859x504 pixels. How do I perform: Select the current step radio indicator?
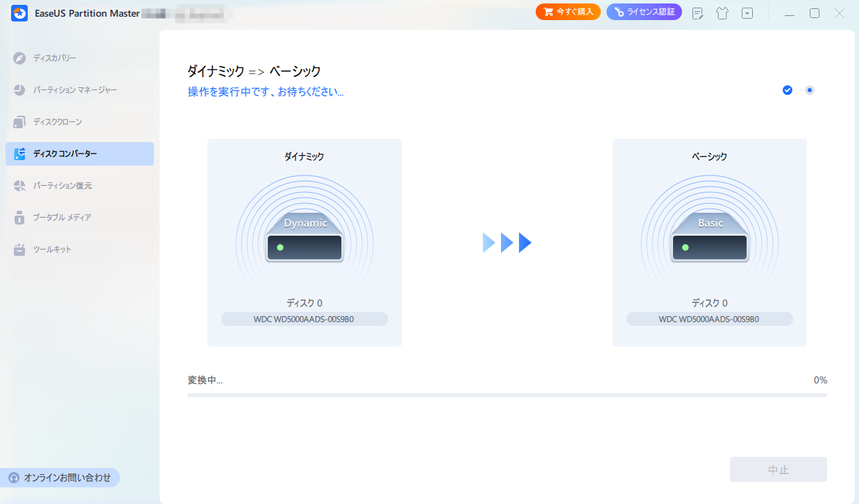tap(809, 90)
